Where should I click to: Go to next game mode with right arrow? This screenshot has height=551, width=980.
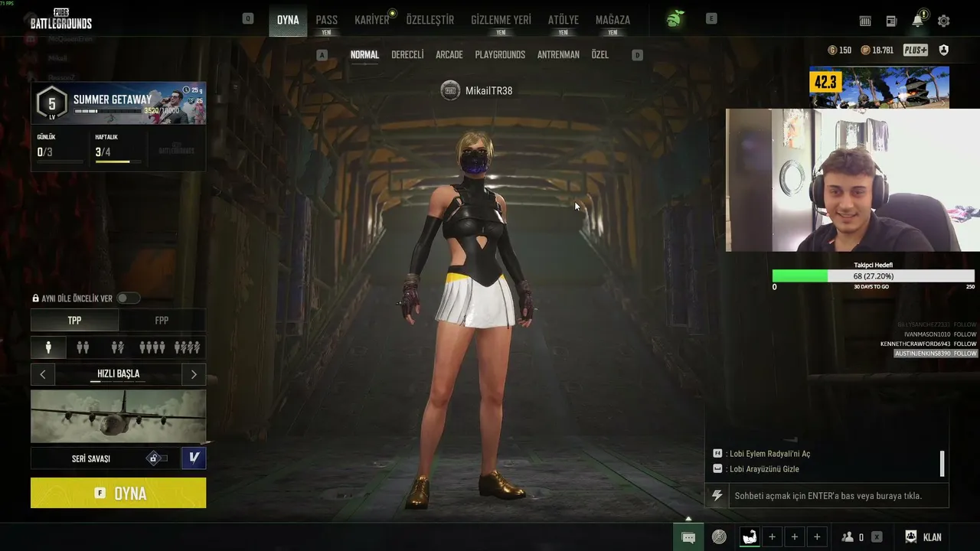pos(194,374)
